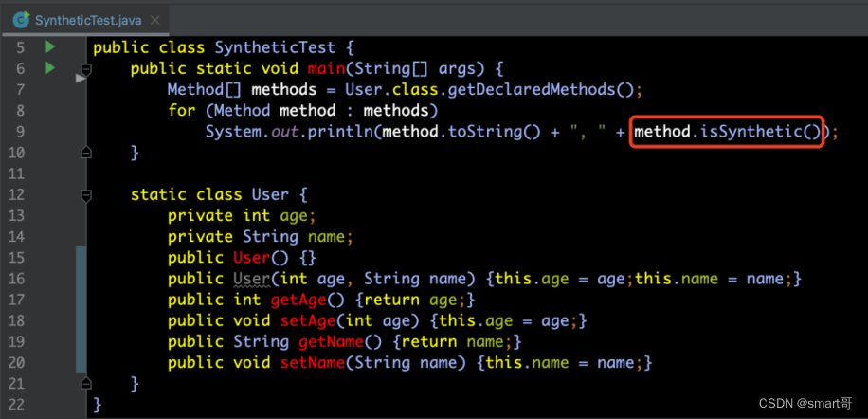Click 'String[] args' parameter on line 6
This screenshot has height=419, width=868.
(x=419, y=68)
